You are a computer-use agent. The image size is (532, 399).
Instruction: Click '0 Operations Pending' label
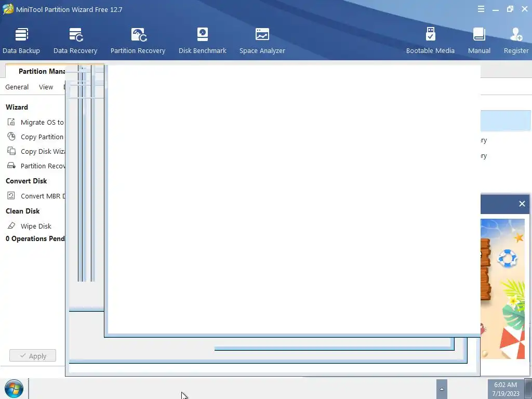coord(35,238)
